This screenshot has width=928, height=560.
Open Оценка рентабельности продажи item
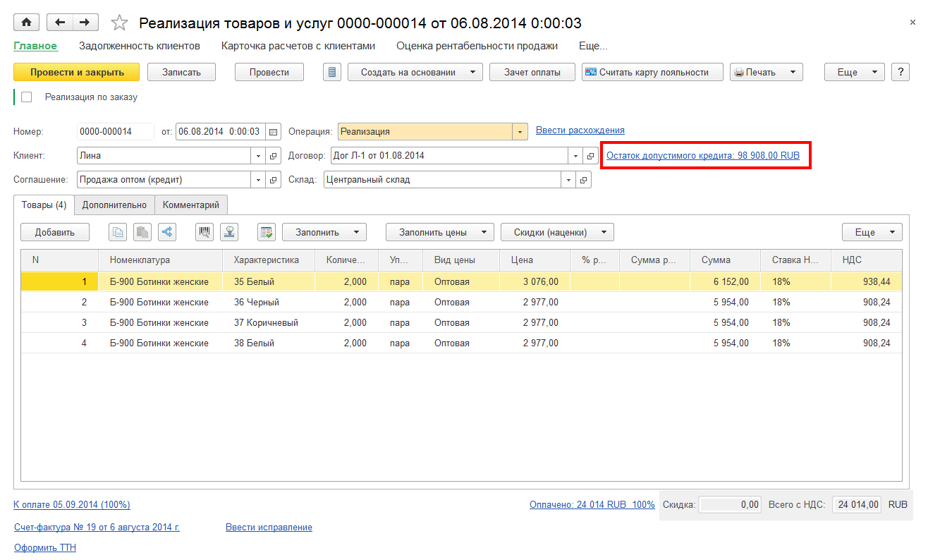[477, 46]
